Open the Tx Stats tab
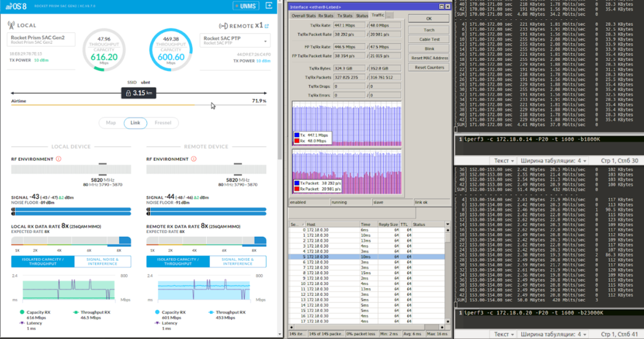644x339 pixels. (345, 15)
